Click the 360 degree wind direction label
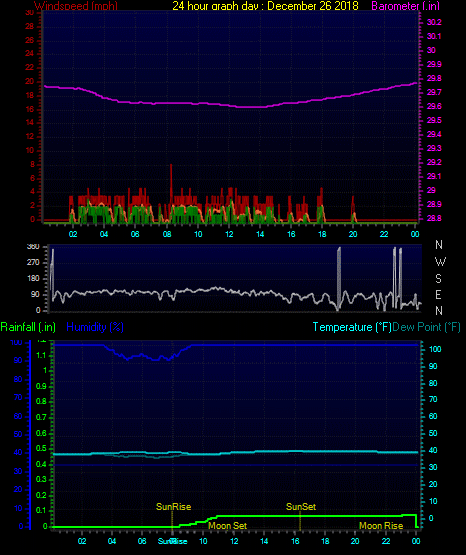Screen dimensions: 466x555 (x=33, y=247)
